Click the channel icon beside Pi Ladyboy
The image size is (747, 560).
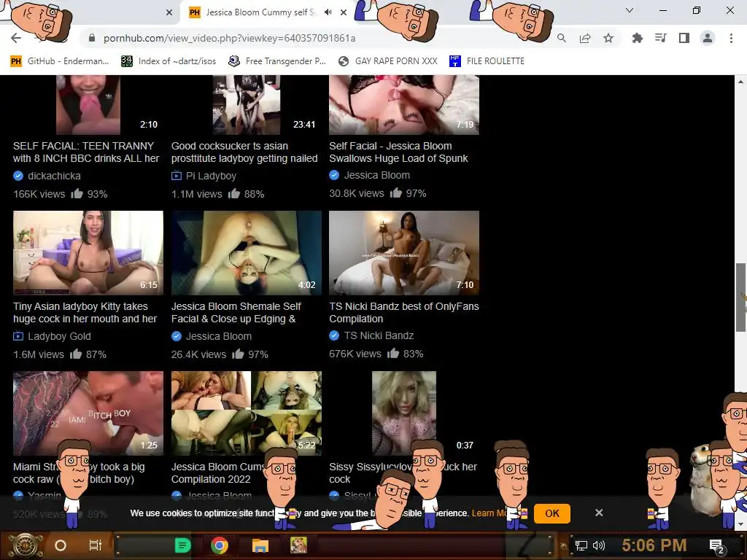pyautogui.click(x=177, y=176)
